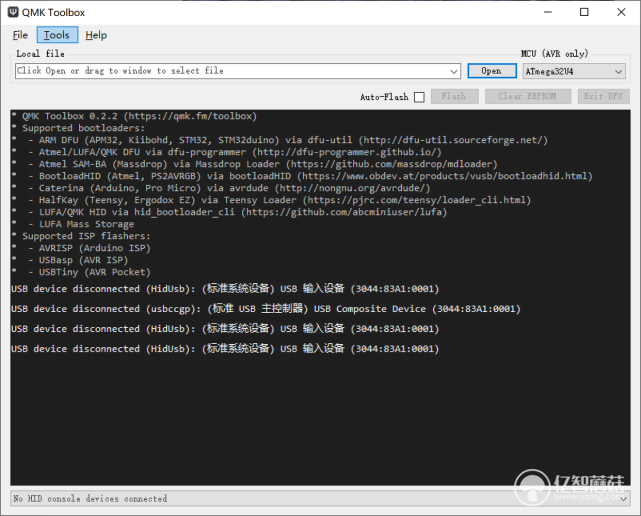This screenshot has height=516, width=641.
Task: Open the MCU ATmega32U4 dropdown
Action: [574, 71]
